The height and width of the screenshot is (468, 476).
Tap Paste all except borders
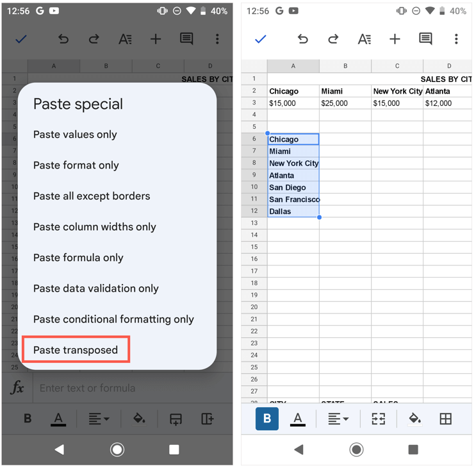coord(92,196)
